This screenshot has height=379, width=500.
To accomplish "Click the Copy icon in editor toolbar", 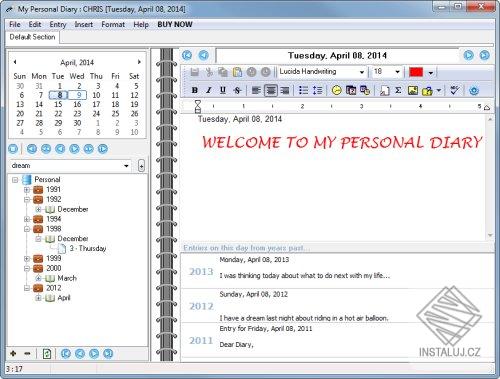I will click(223, 72).
